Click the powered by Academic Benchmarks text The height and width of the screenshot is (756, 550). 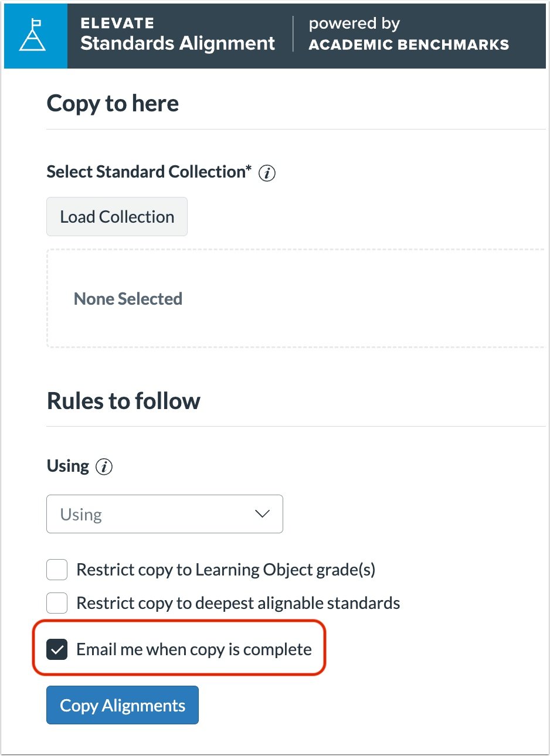click(x=409, y=35)
